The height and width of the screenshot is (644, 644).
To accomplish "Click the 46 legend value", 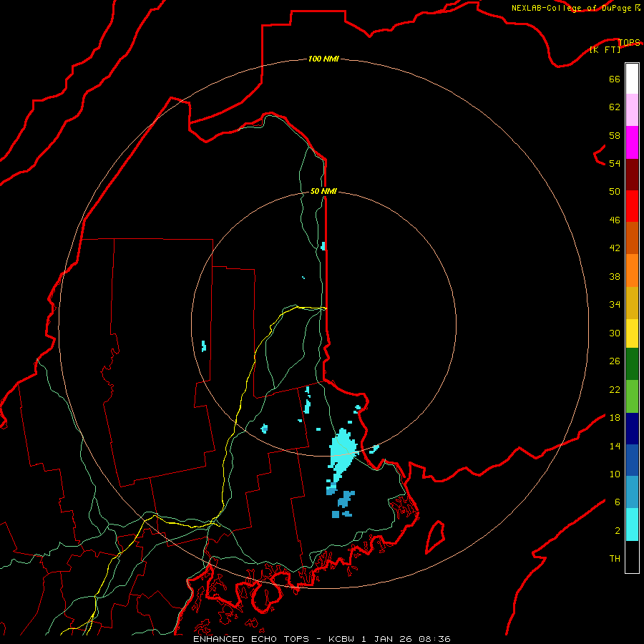I will click(615, 220).
